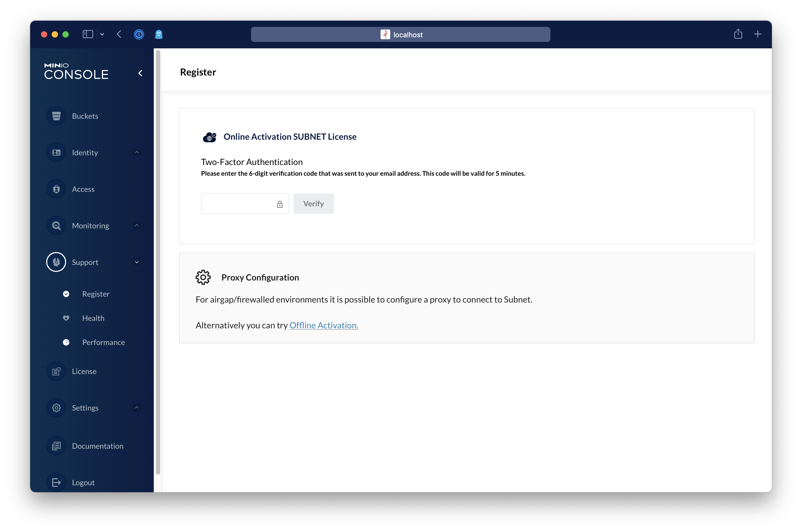Image resolution: width=802 pixels, height=532 pixels.
Task: Collapse the console sidebar with arrow
Action: tap(140, 73)
